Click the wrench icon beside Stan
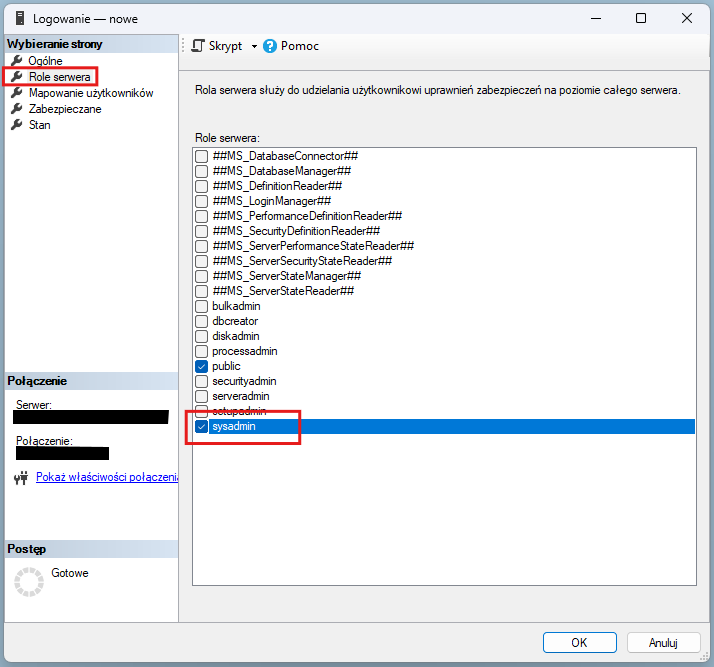This screenshot has height=667, width=714. (x=16, y=125)
